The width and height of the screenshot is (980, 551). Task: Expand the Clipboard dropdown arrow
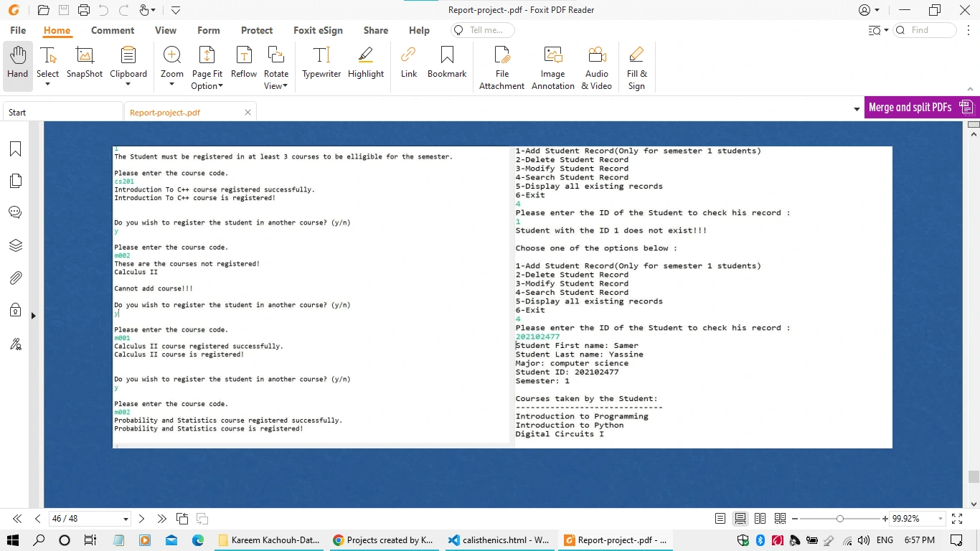128,85
